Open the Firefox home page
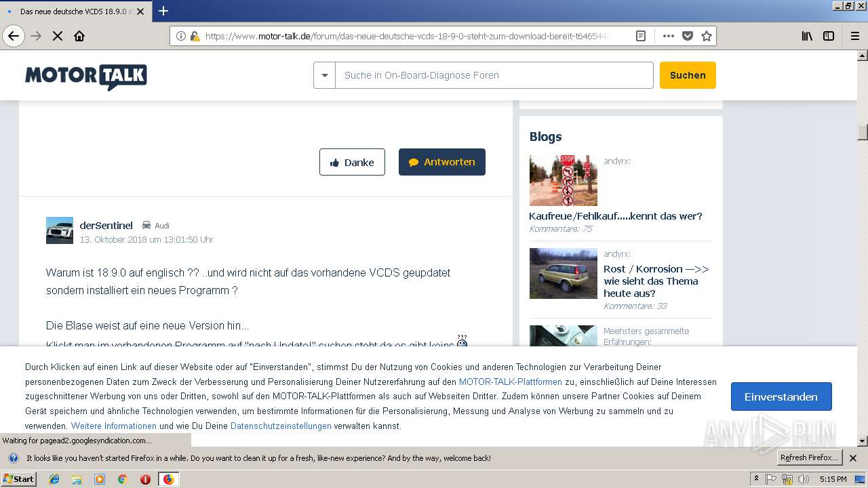Screen dimensions: 868x488 79,36
